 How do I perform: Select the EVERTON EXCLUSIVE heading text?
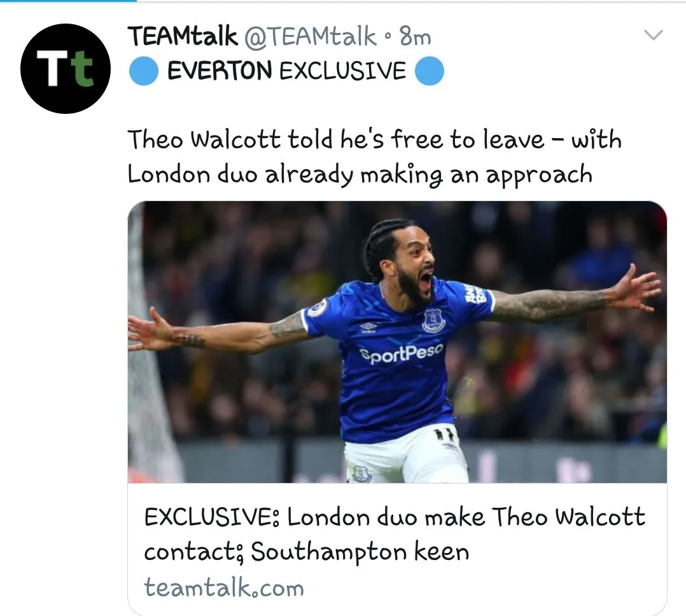[x=286, y=71]
